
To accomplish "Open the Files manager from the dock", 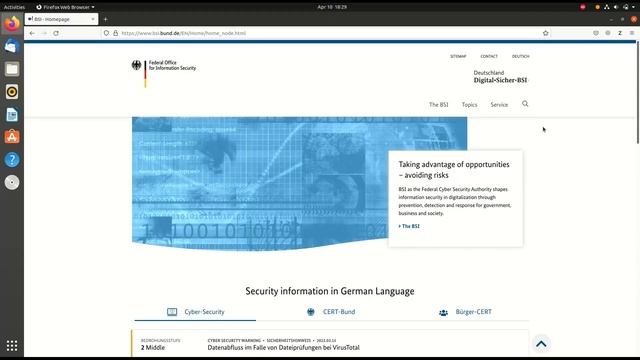I will coord(12,69).
